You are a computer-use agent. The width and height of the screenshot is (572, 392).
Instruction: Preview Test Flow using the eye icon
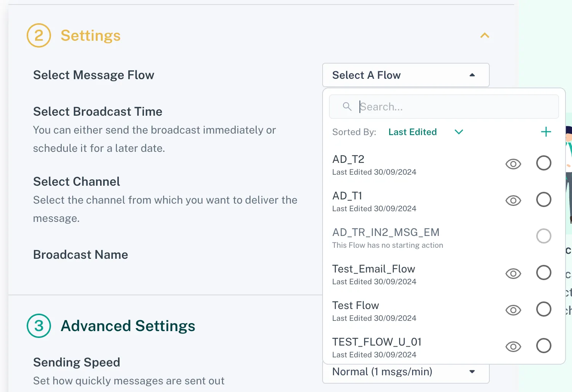pos(513,310)
